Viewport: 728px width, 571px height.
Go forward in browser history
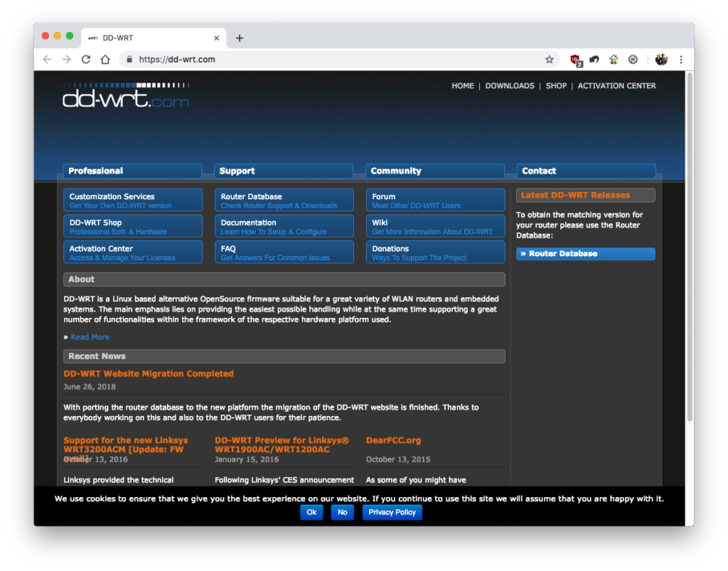[x=66, y=60]
